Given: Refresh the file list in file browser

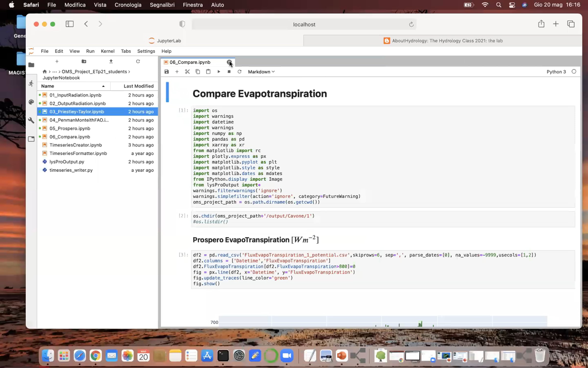Looking at the screenshot, I should coord(138,61).
